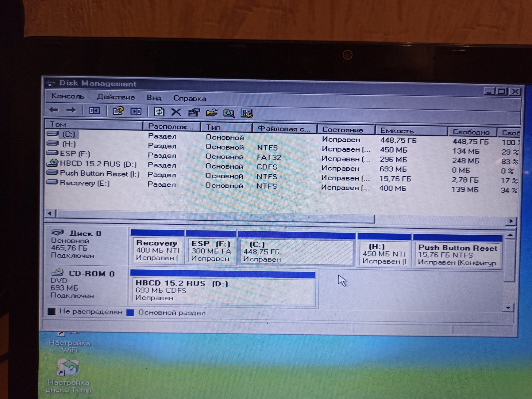Toggle the console tree pane icon
Screen dimensions: 532x399
click(x=94, y=111)
